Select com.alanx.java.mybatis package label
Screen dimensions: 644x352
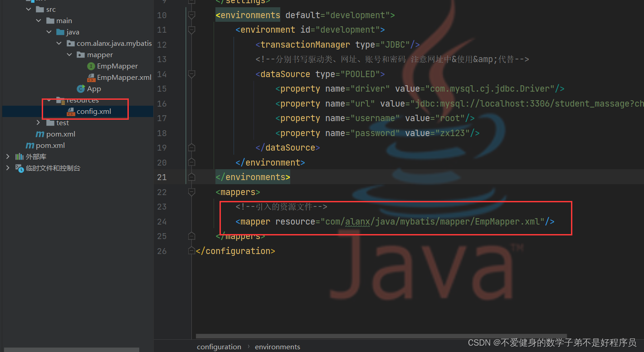click(x=114, y=44)
